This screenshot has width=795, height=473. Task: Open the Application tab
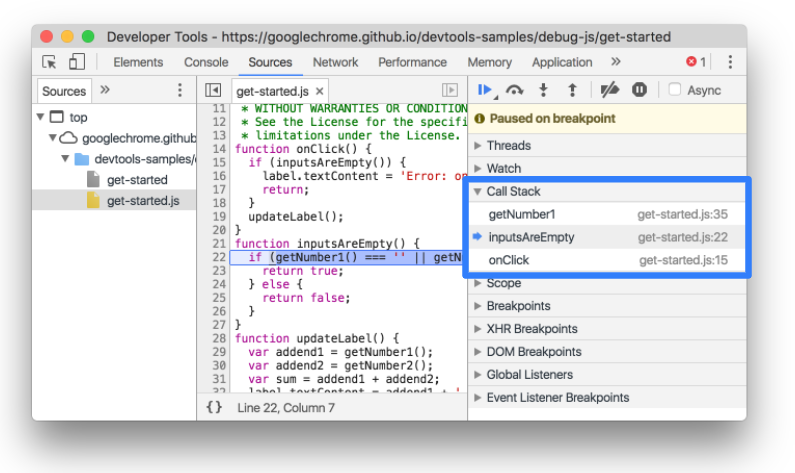click(x=562, y=62)
